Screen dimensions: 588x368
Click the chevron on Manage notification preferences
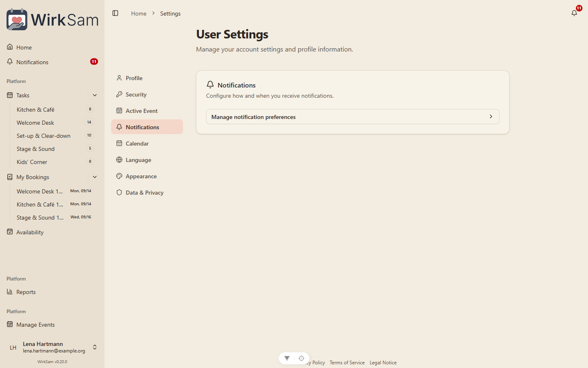(491, 117)
